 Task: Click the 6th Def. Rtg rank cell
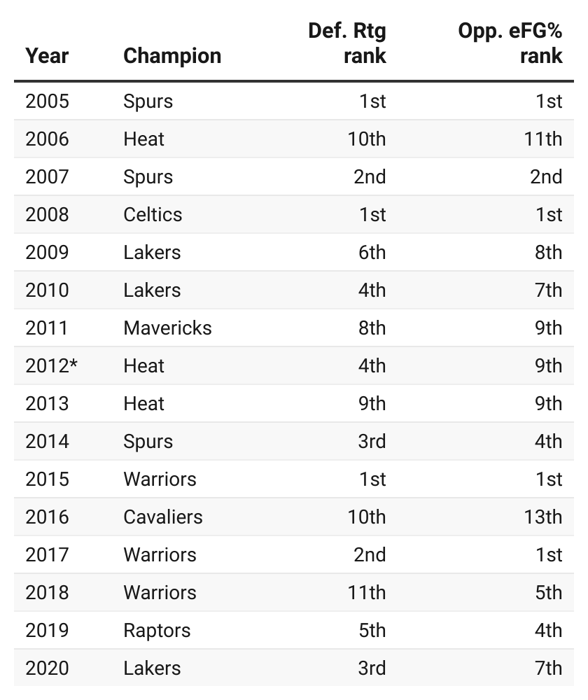click(372, 253)
